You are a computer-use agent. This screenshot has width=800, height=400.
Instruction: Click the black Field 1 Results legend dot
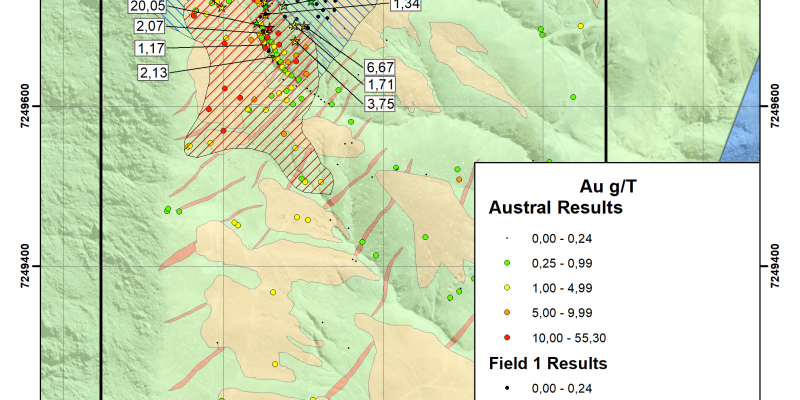507,385
